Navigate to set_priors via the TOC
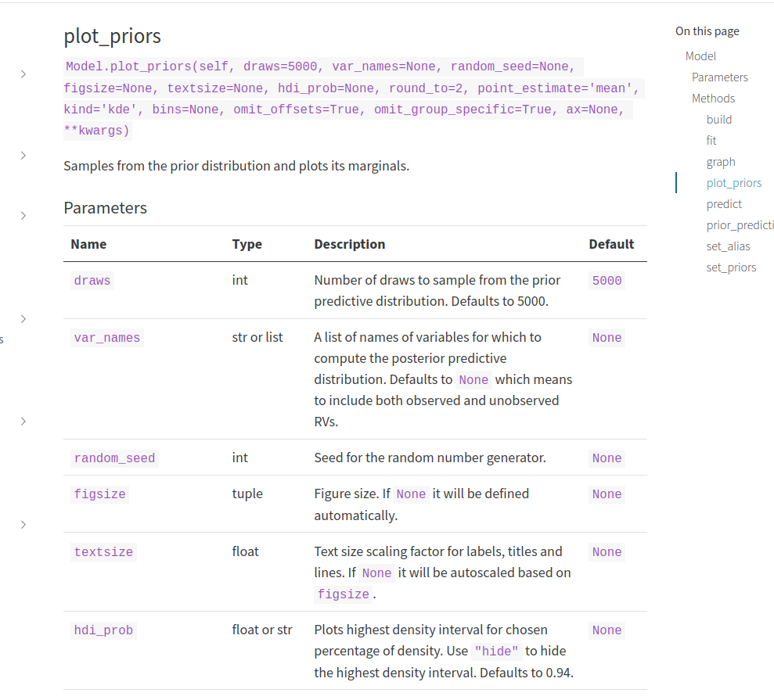This screenshot has height=700, width=774. click(731, 267)
